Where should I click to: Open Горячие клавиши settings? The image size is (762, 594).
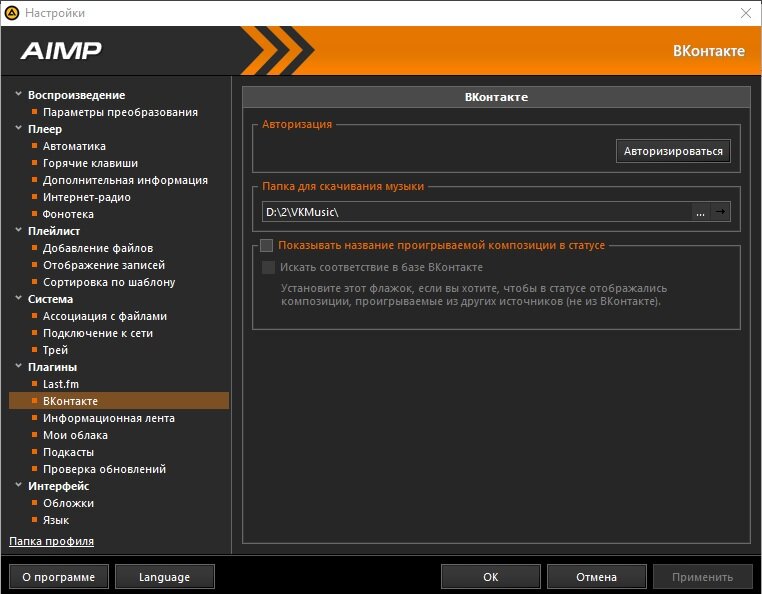point(90,163)
